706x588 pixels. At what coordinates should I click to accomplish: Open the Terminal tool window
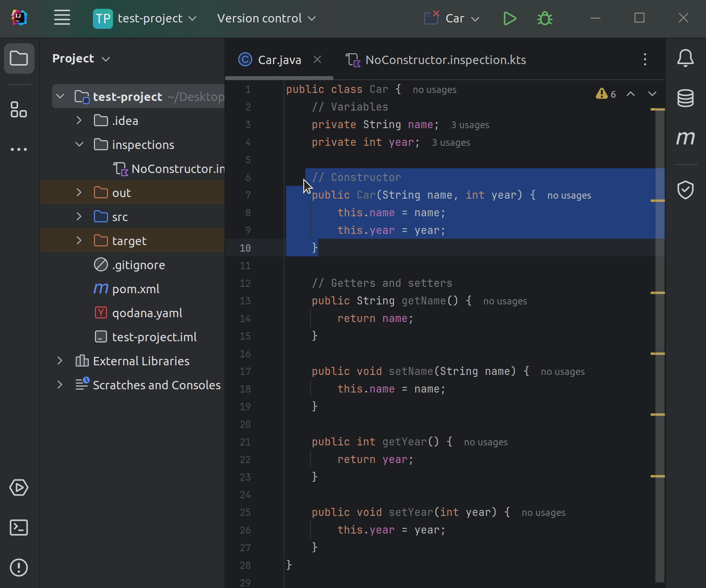18,528
